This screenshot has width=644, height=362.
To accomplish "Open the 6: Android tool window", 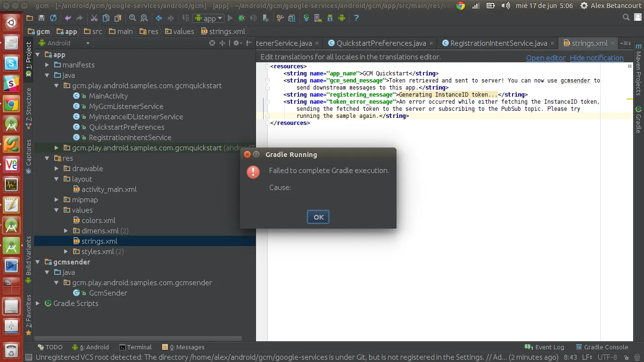I will point(91,347).
